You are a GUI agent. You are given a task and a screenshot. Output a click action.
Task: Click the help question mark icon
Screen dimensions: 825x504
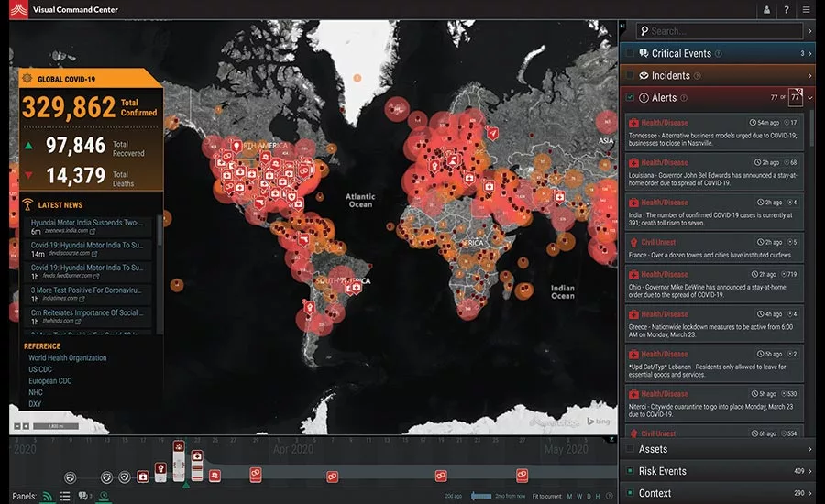pyautogui.click(x=786, y=10)
